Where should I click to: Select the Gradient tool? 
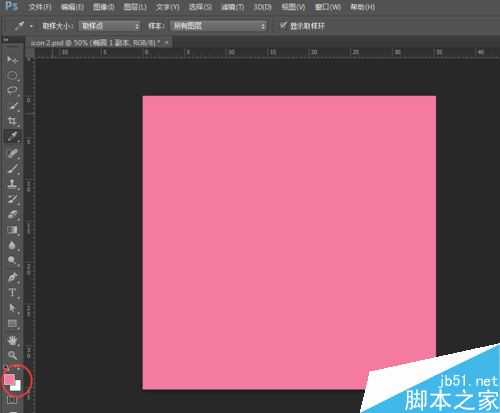tap(12, 230)
